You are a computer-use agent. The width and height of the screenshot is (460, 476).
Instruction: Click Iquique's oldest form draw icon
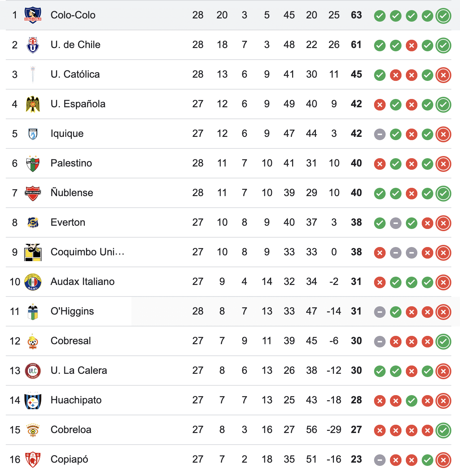point(379,134)
